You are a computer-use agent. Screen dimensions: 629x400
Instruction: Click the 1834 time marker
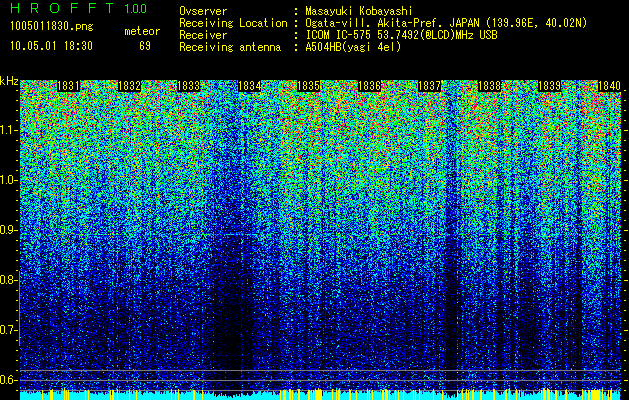pos(250,86)
